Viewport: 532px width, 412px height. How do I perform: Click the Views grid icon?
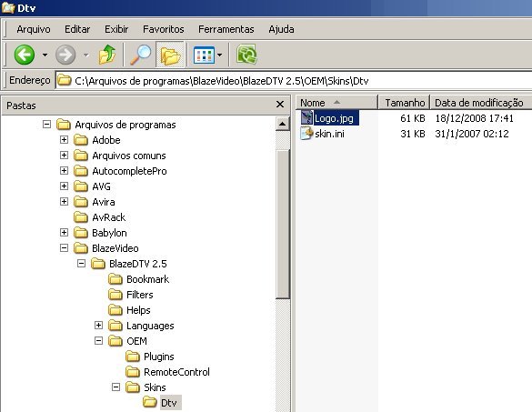point(204,55)
